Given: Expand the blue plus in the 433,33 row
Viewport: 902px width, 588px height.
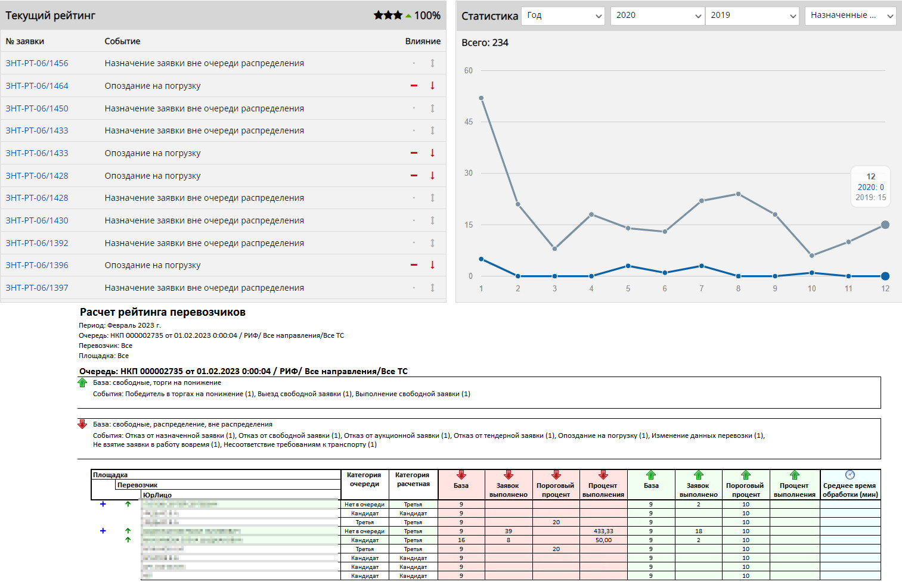Looking at the screenshot, I should point(103,531).
